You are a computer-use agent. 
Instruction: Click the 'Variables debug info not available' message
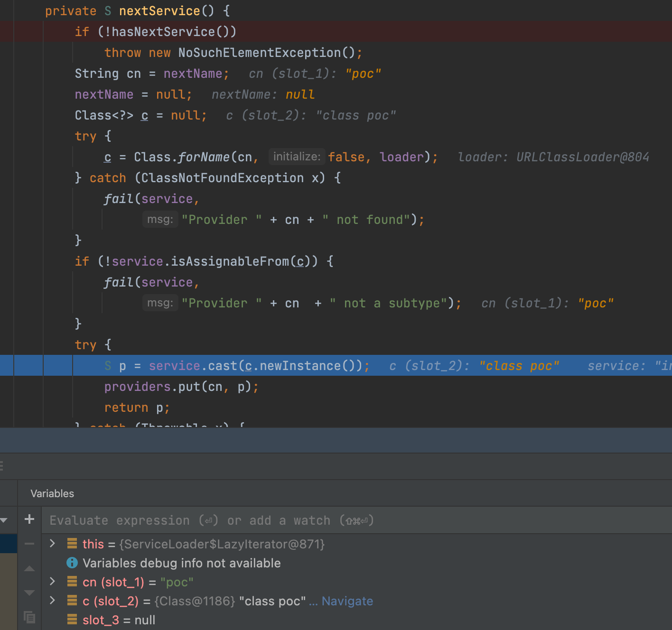182,563
